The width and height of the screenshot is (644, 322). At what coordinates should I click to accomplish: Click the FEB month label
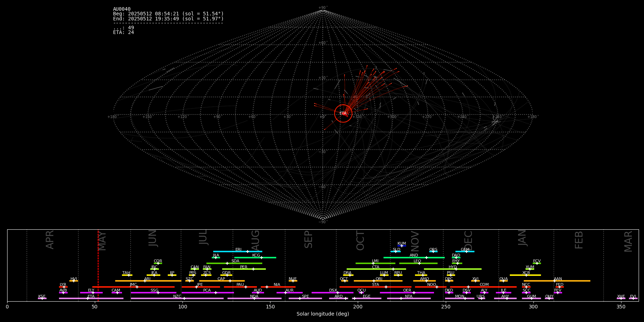[579, 240]
